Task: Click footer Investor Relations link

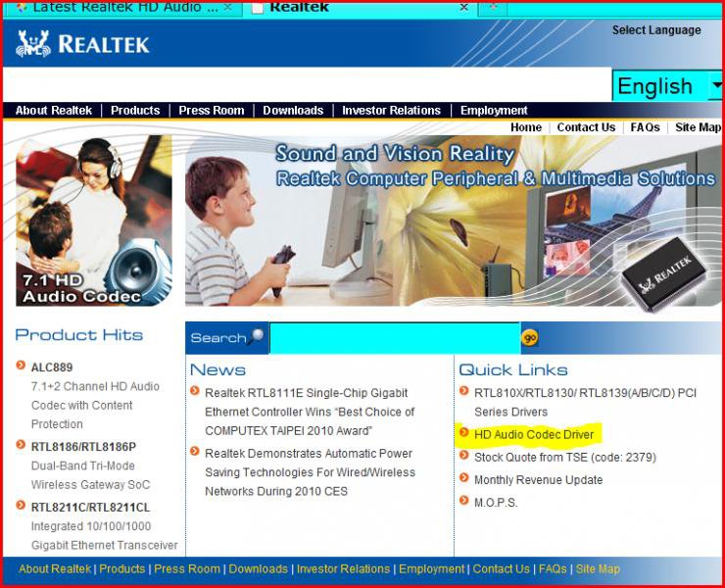Action: click(343, 569)
